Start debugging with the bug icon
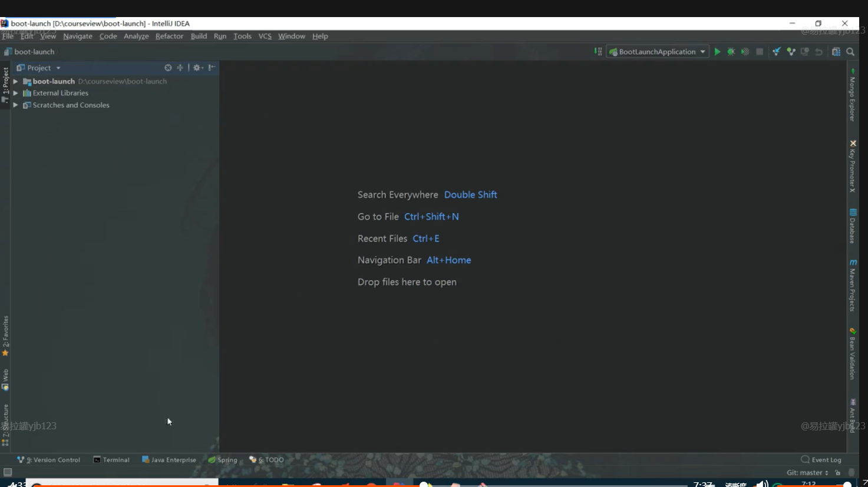868x487 pixels. coord(731,52)
